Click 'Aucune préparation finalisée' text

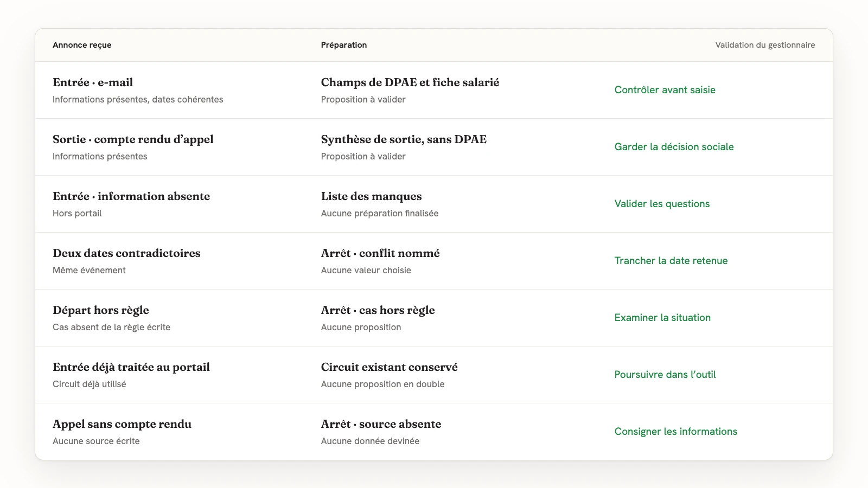[x=380, y=214]
